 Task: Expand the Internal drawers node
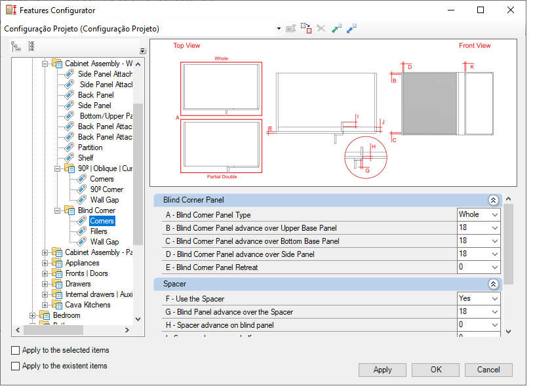(45, 294)
